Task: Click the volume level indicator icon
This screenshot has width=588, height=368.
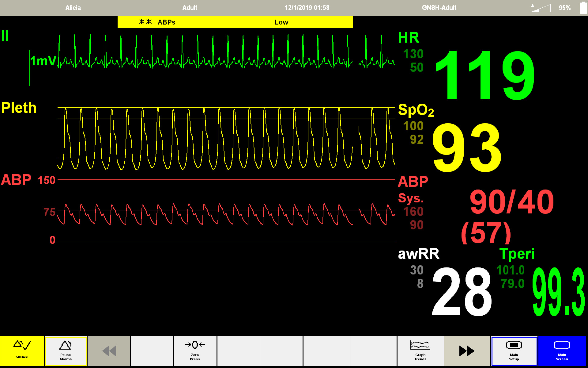Action: (541, 8)
